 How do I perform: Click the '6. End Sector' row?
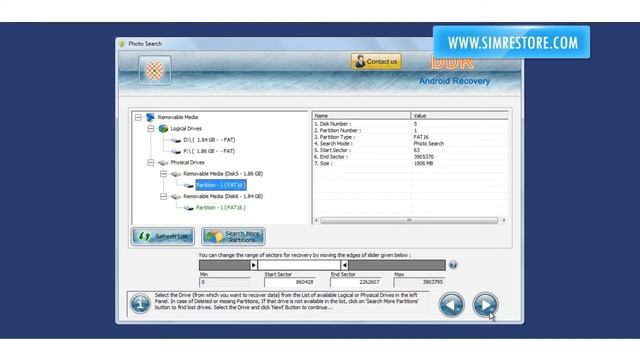point(410,157)
